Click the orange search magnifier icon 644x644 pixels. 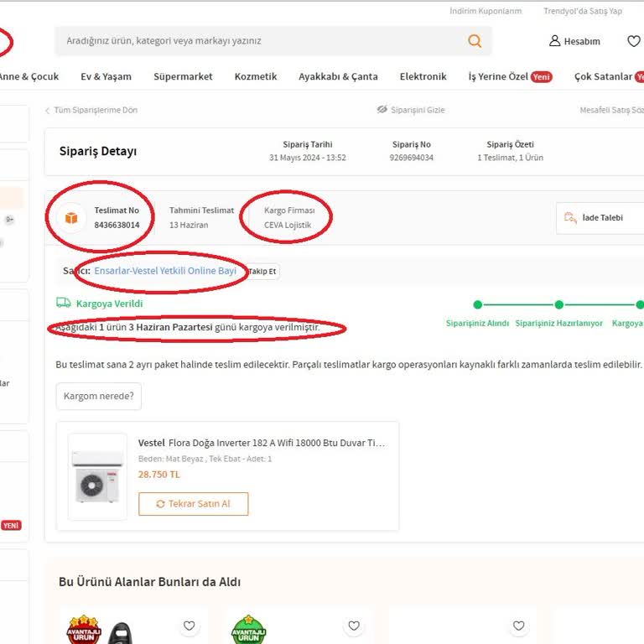click(475, 41)
